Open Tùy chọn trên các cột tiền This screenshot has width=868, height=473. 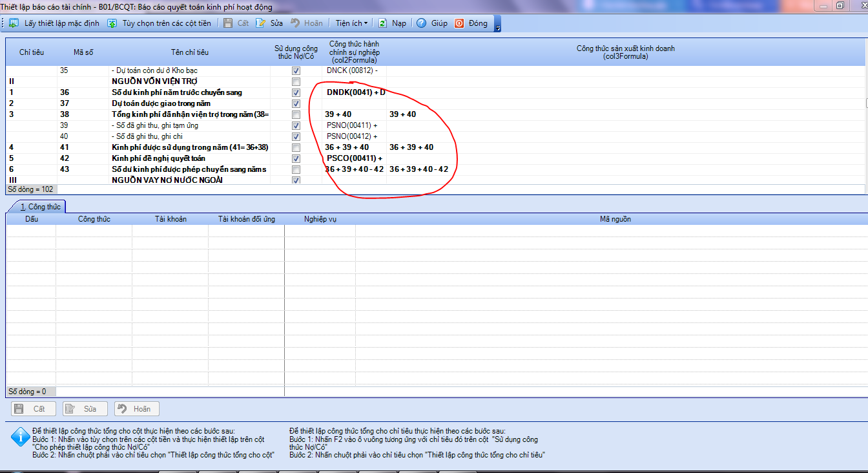[159, 23]
